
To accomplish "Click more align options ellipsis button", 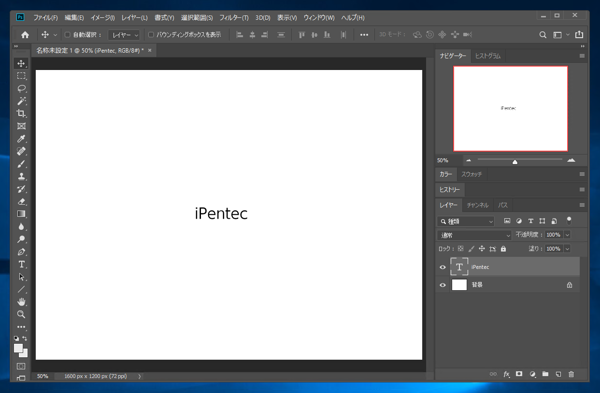I will point(364,35).
